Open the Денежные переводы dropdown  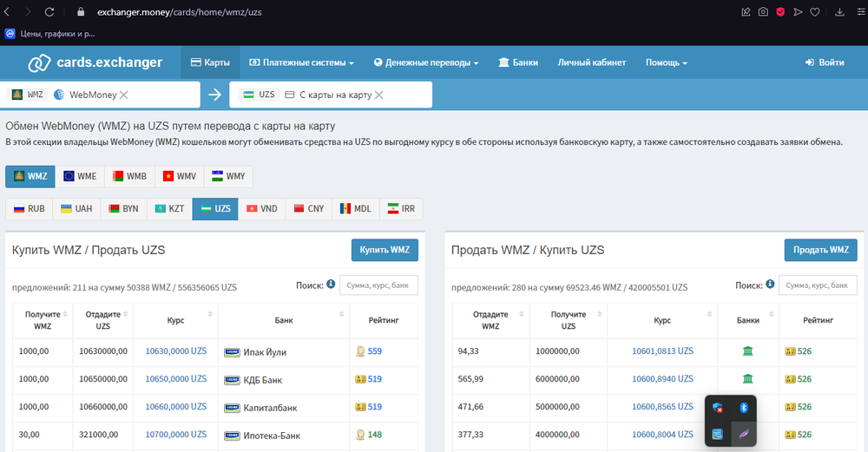(x=426, y=62)
